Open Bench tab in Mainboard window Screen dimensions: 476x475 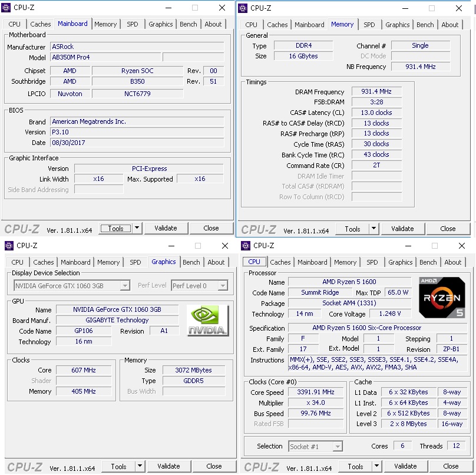pyautogui.click(x=188, y=24)
